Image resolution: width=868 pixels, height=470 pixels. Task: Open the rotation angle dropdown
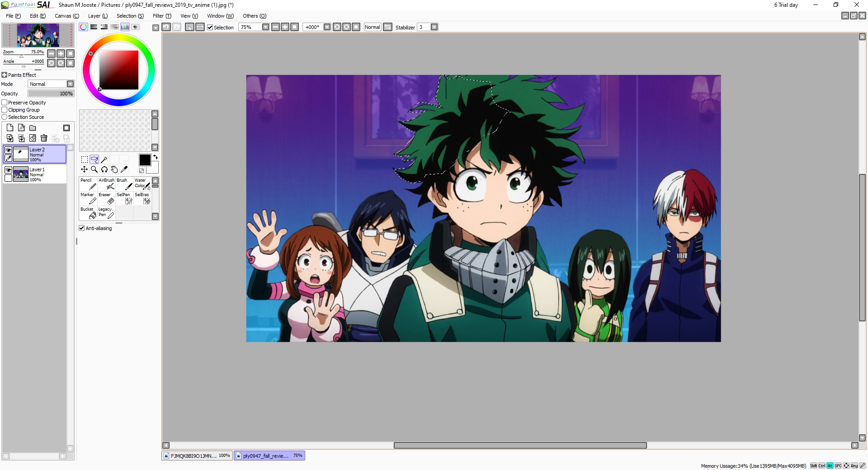tap(327, 27)
